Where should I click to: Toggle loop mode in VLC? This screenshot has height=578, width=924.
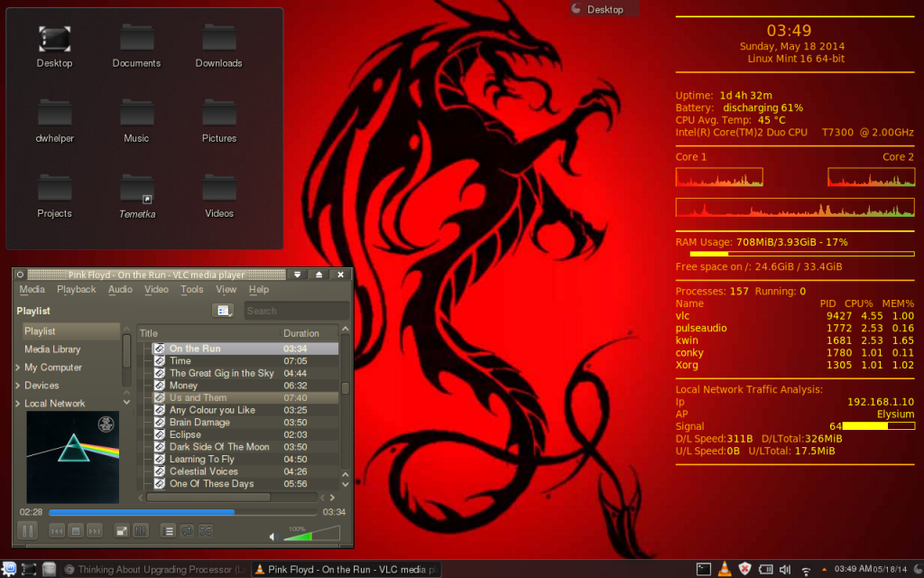click(187, 531)
